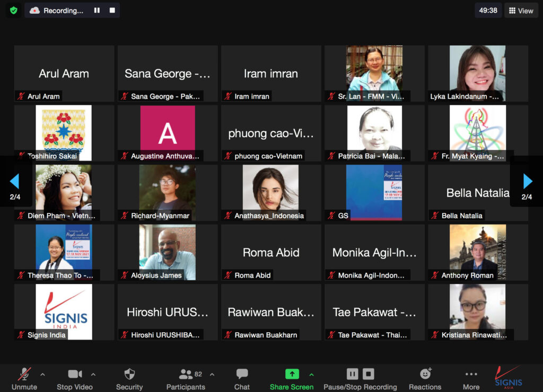Expand video options arrow beside Stop Video
Viewport: 543px width, 392px height.
(x=93, y=375)
